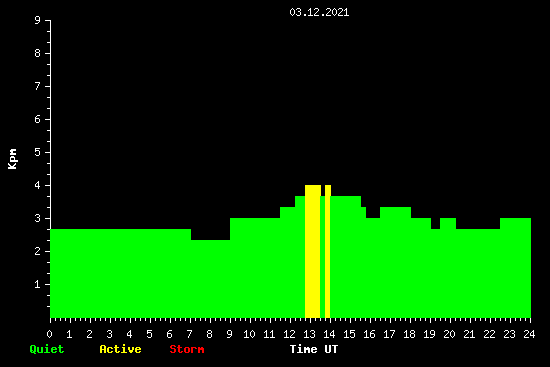550x367 pixels.
Task: Click y-axis value 2
Action: tap(38, 251)
